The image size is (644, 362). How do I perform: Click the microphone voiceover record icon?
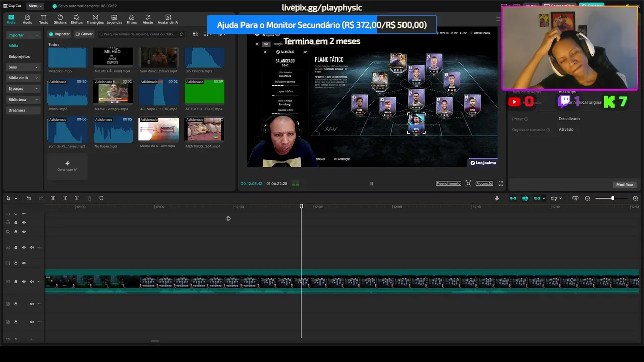(497, 198)
